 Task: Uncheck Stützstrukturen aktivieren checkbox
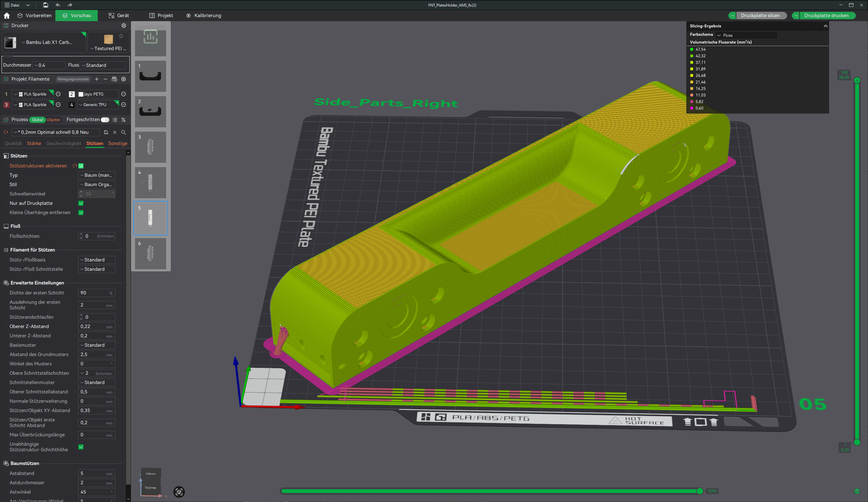pos(81,166)
